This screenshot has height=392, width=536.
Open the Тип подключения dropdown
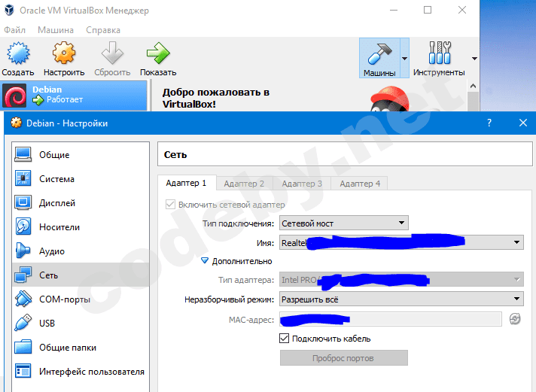pos(343,223)
